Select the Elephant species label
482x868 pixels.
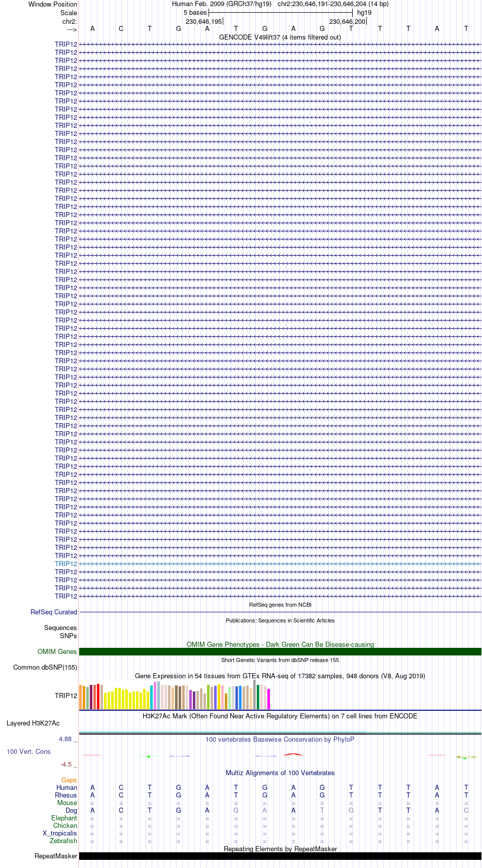(64, 818)
